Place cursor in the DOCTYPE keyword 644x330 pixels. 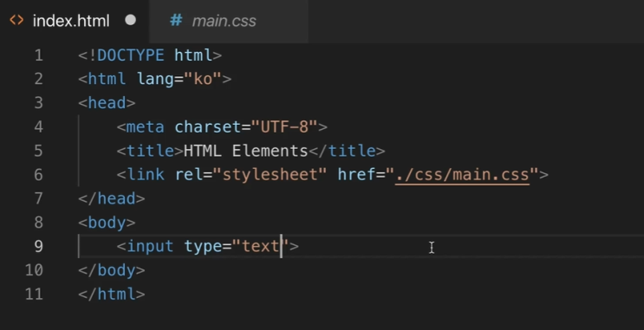coord(131,55)
